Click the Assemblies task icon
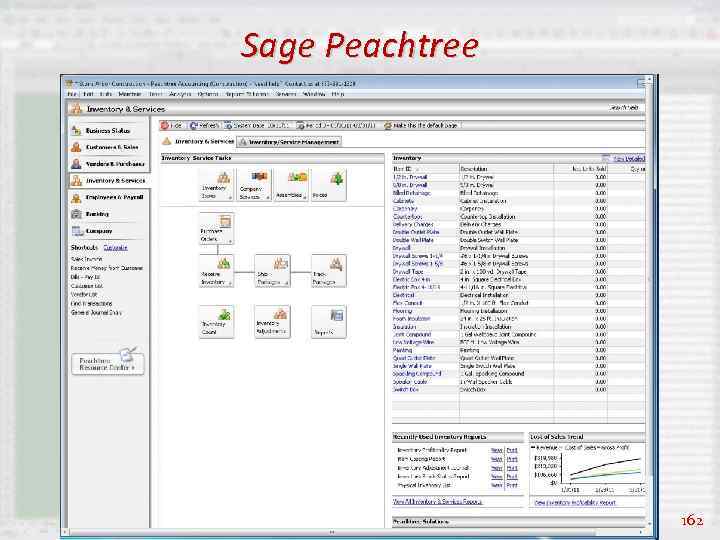 (291, 185)
